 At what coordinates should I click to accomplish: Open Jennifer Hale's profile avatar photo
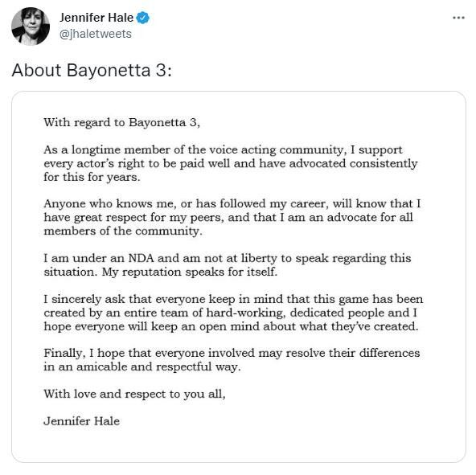(x=31, y=27)
